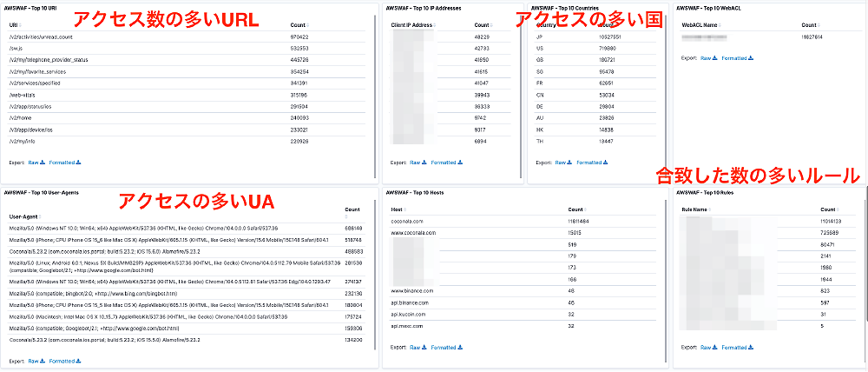Export Top 10 Countries as Raw
The height and width of the screenshot is (372, 868).
click(563, 163)
